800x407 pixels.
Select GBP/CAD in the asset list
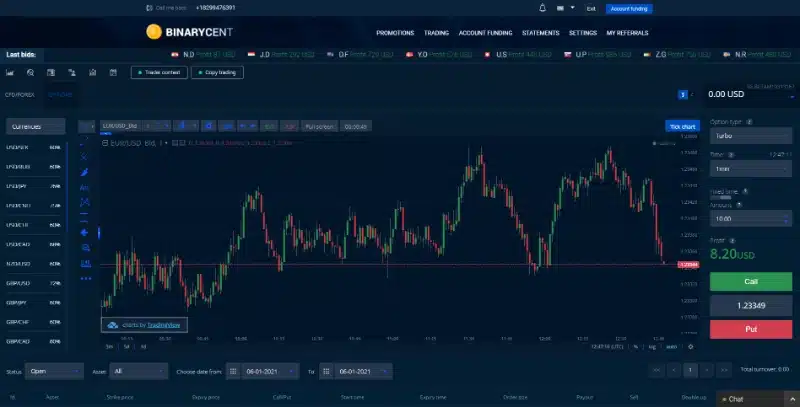coord(33,341)
